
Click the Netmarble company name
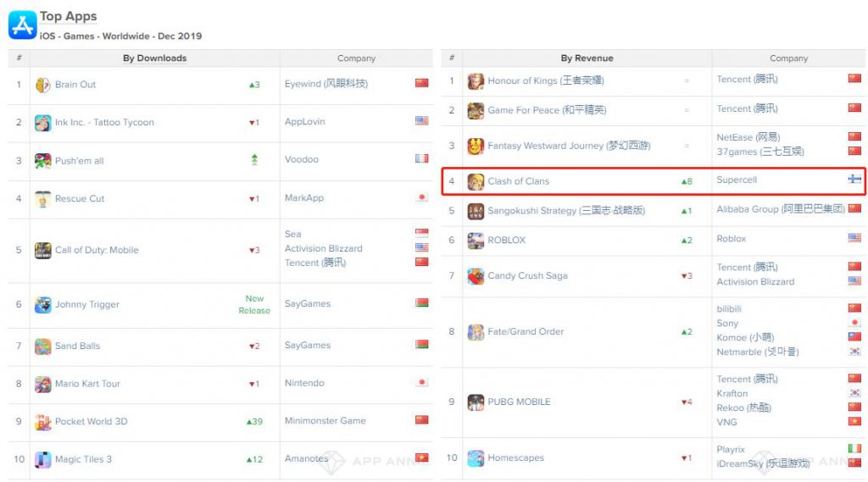[758, 352]
